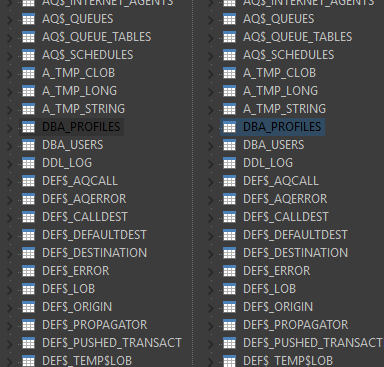Screen dimensions: 384x367
Task: Select A_TMP_STRING table in the right panel
Action: click(x=284, y=109)
